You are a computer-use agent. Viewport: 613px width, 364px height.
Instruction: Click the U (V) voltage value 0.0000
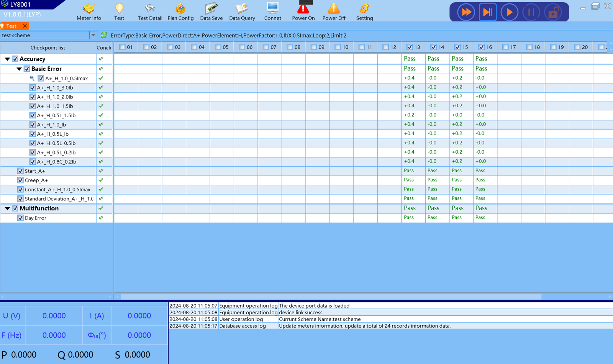(54, 316)
